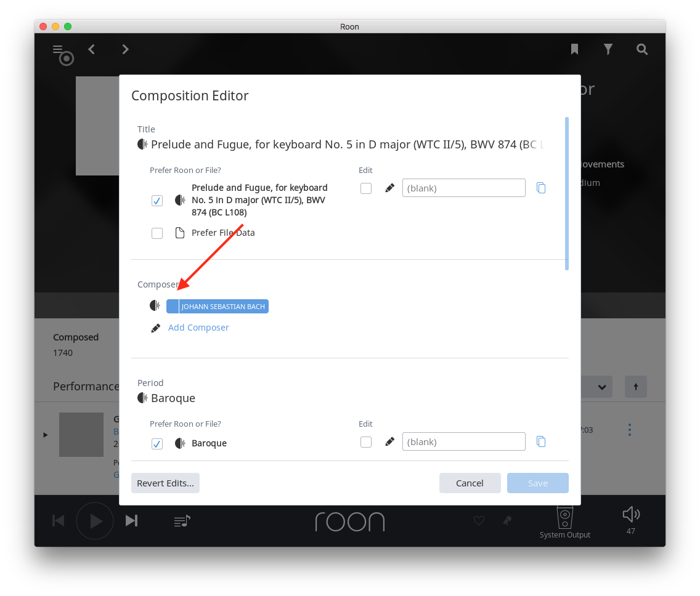
Task: Click pencil icon beside title edit field
Action: pos(389,188)
